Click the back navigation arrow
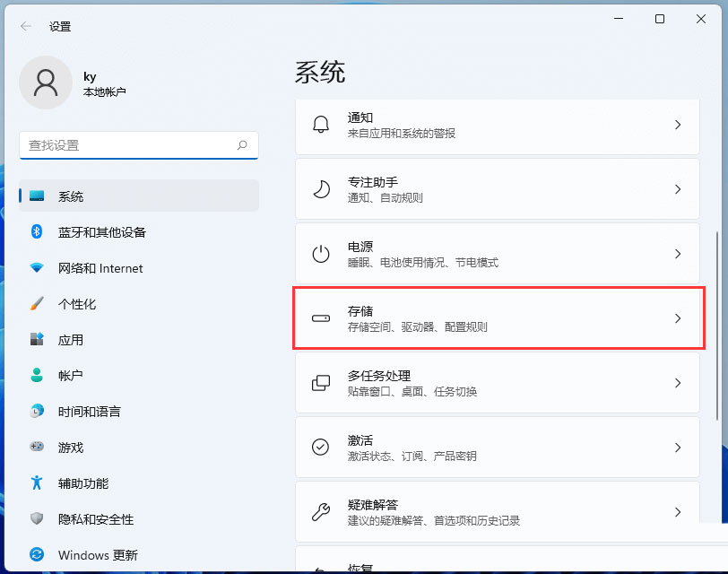 coord(25,26)
